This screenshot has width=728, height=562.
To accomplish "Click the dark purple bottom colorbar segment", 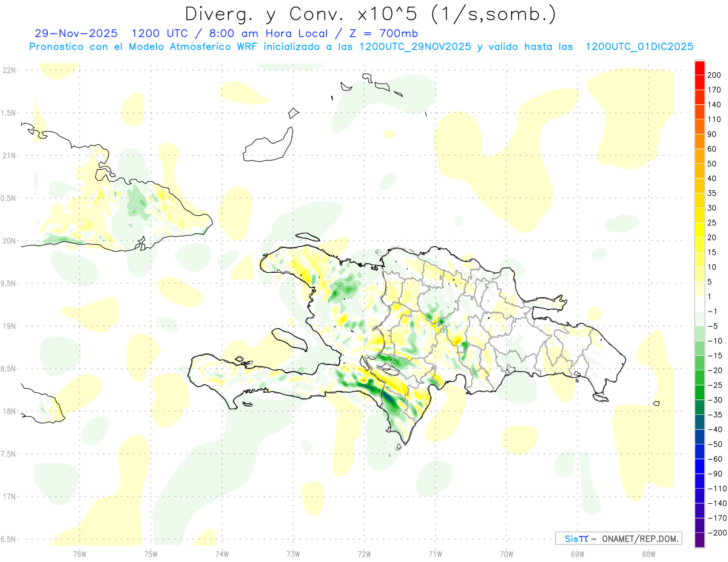I will pyautogui.click(x=700, y=540).
